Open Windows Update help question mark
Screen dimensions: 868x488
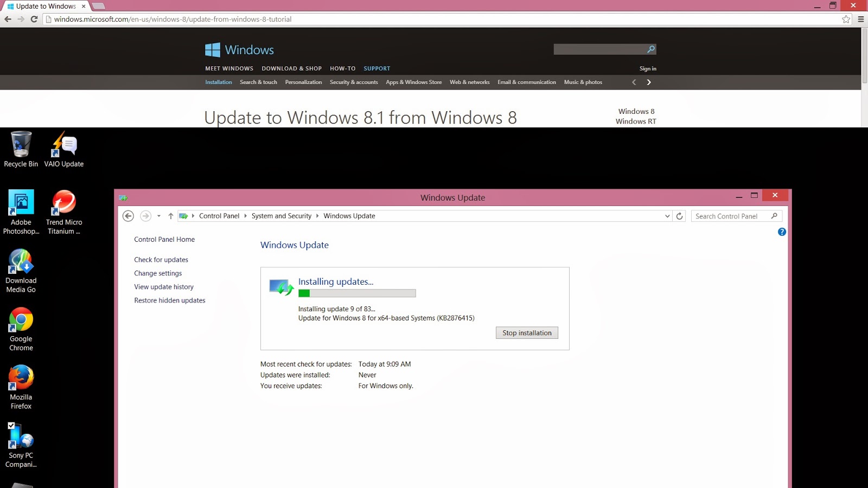tap(782, 232)
